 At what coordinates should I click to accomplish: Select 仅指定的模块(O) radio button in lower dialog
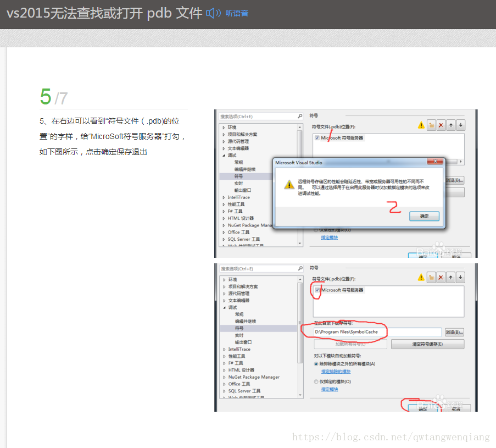[x=316, y=381]
